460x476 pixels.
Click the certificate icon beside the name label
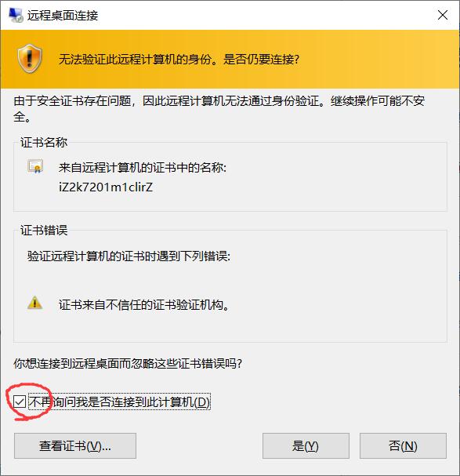tap(35, 166)
